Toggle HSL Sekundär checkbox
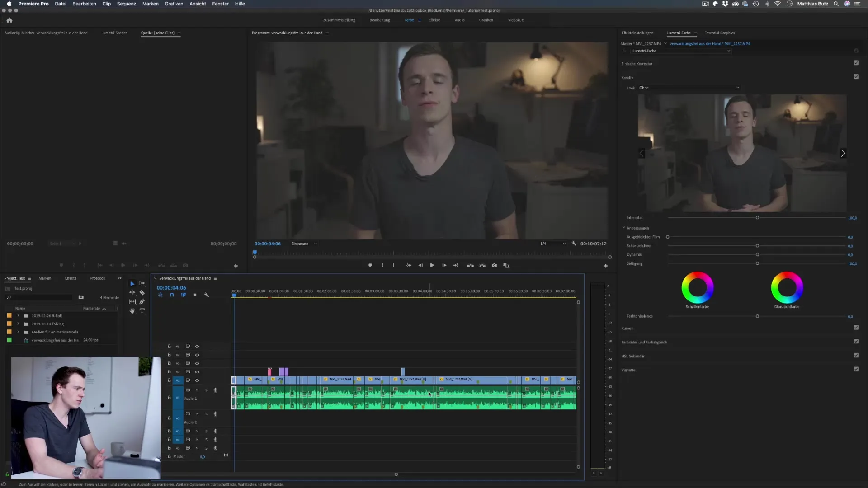The width and height of the screenshot is (868, 488). point(856,356)
